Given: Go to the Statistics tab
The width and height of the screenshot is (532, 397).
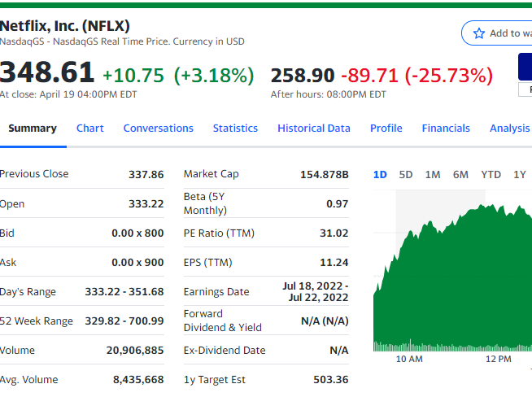Looking at the screenshot, I should coord(235,129).
